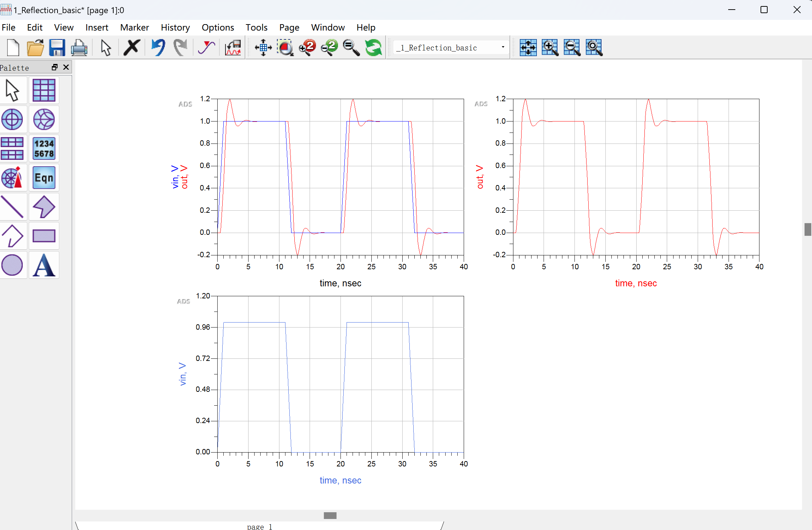This screenshot has width=812, height=530.
Task: Print the page with the printer icon
Action: tap(79, 48)
